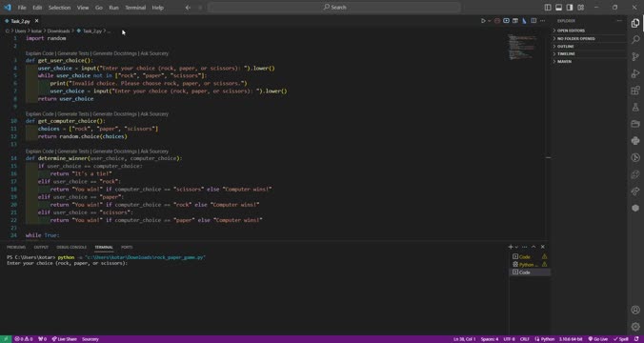Image resolution: width=644 pixels, height=343 pixels.
Task: Toggle the secondary side bar layout button
Action: [x=570, y=8]
